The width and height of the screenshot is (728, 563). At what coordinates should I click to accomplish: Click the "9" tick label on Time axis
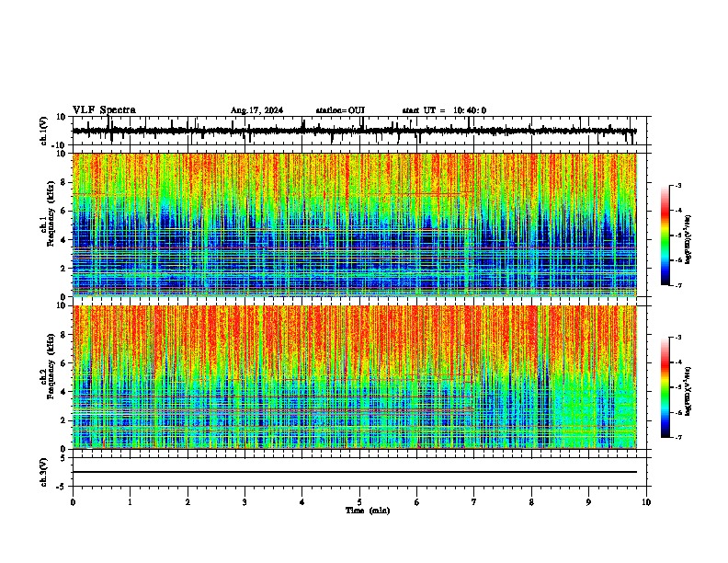(x=588, y=502)
